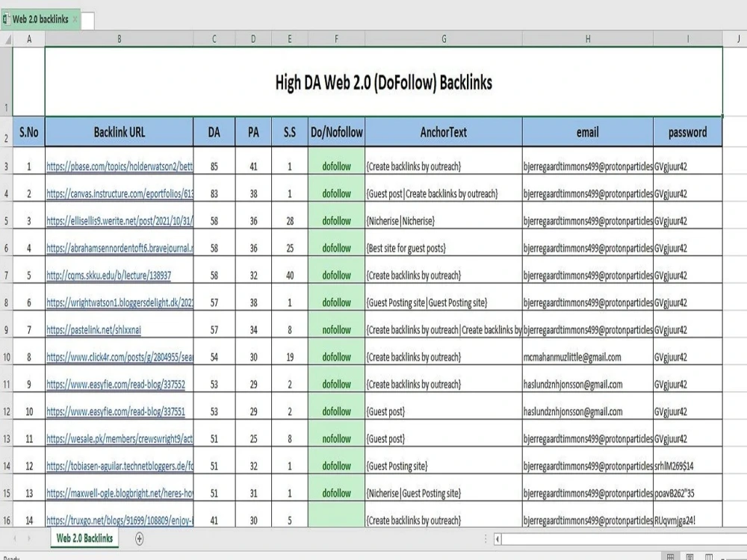Open the truxgo.net blogs link
Screen dimensions: 747x560
pos(120,520)
